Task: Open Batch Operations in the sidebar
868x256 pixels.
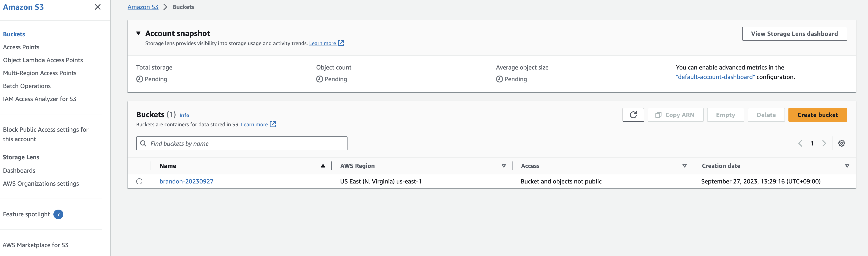Action: 27,86
